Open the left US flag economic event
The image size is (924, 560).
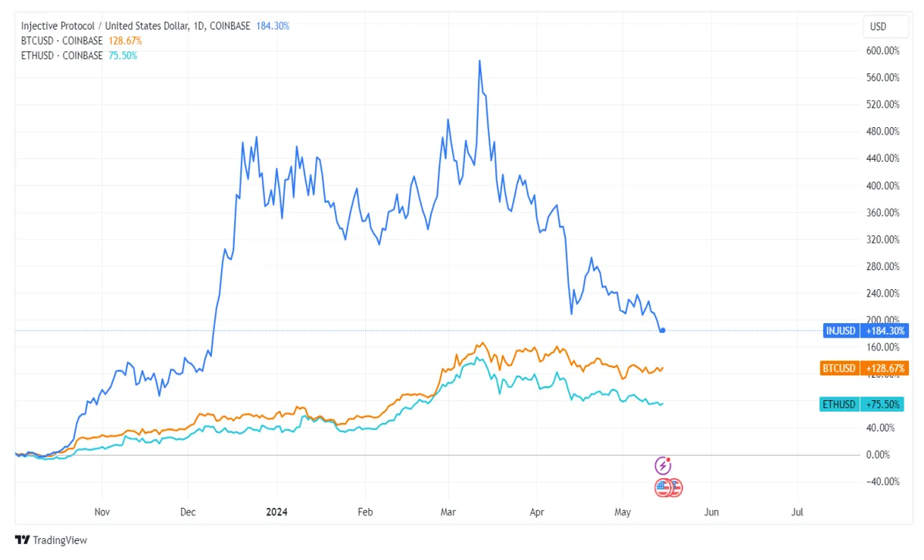click(x=663, y=488)
